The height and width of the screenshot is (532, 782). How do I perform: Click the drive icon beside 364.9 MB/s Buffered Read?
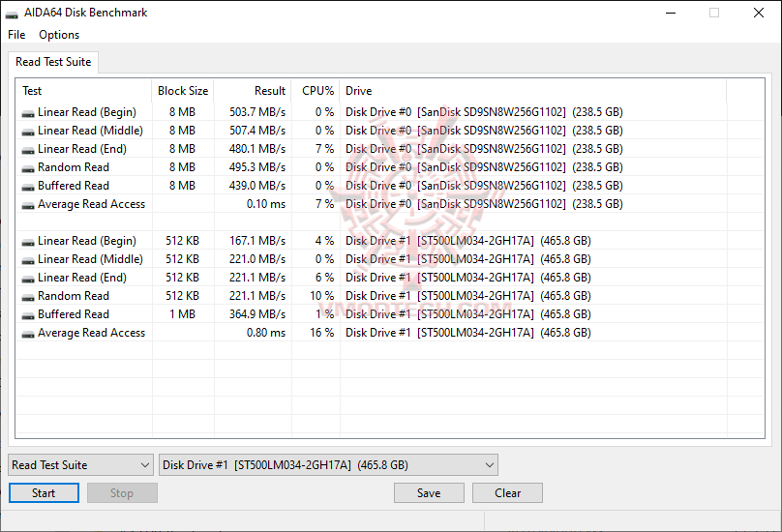[28, 316]
